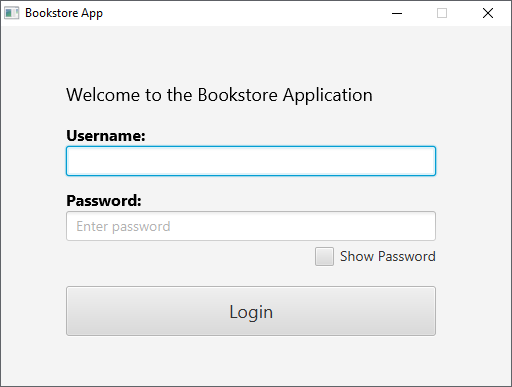
Task: Click the Bookstore App window title text
Action: [x=64, y=13]
